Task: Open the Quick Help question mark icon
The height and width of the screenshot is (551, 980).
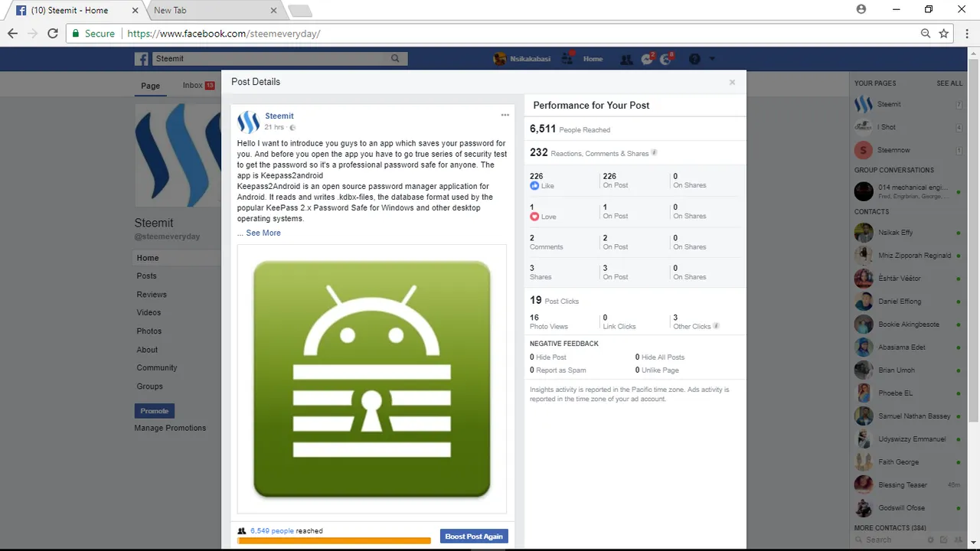Action: tap(694, 59)
